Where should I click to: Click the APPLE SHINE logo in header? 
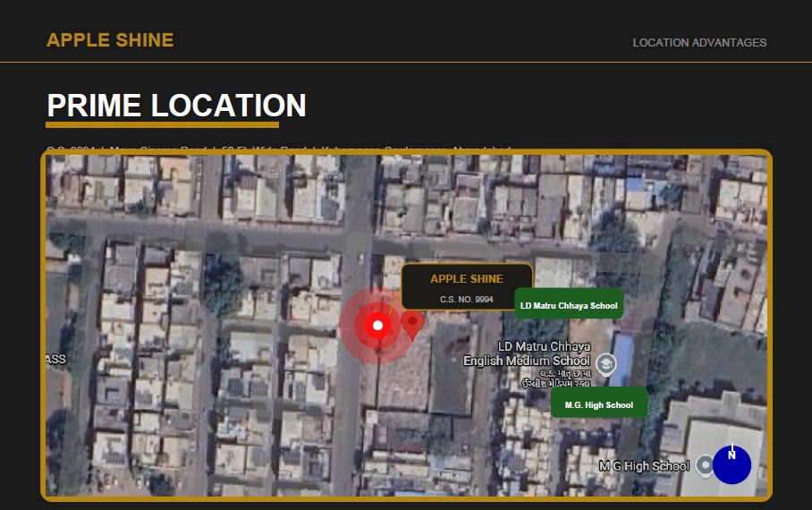point(110,40)
